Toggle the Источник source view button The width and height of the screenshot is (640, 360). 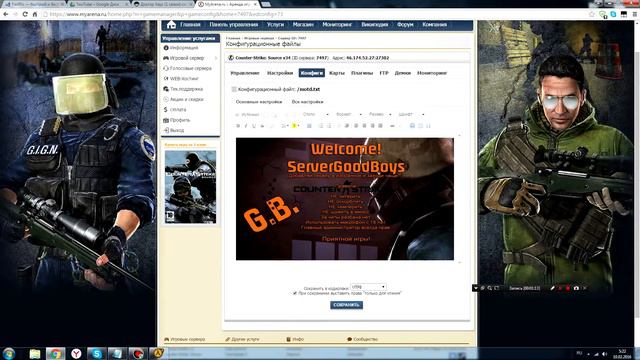tap(247, 115)
